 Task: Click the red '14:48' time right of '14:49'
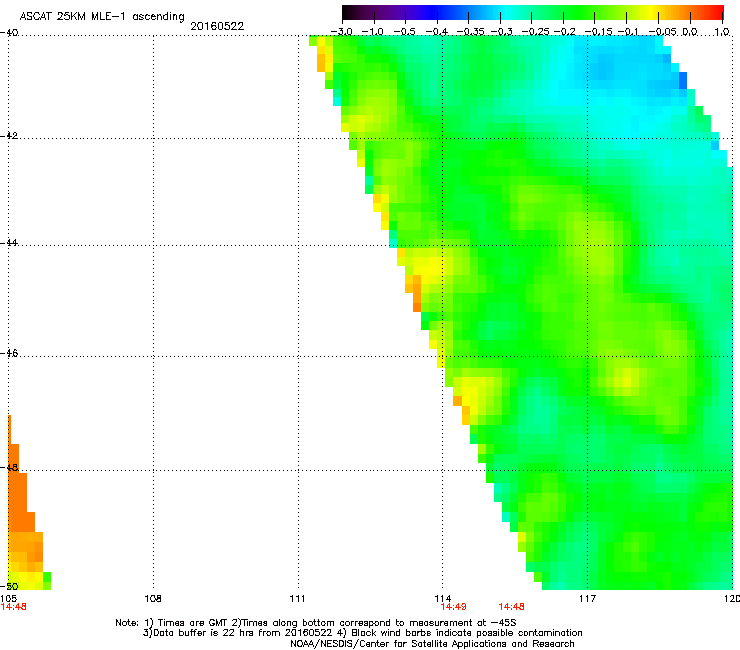(512, 607)
